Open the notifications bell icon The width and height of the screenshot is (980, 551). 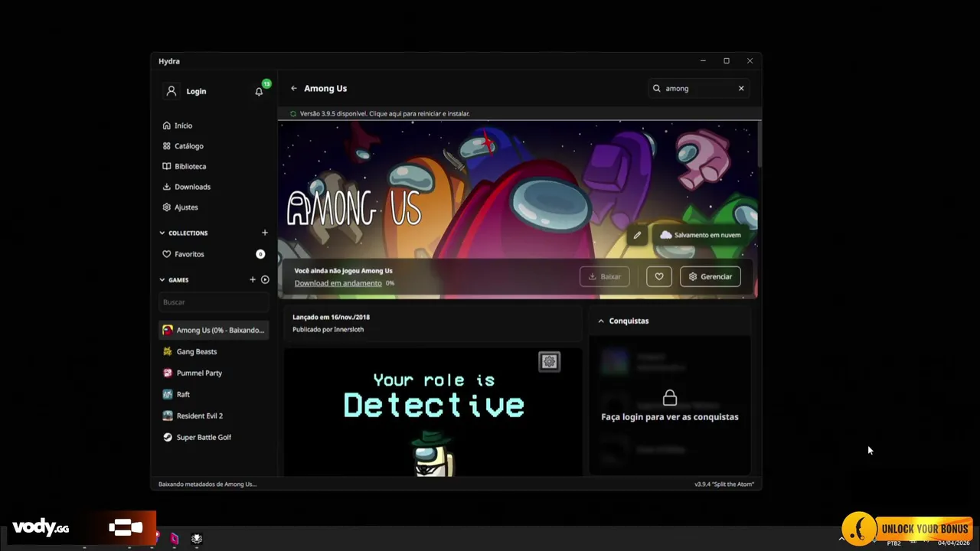[259, 91]
